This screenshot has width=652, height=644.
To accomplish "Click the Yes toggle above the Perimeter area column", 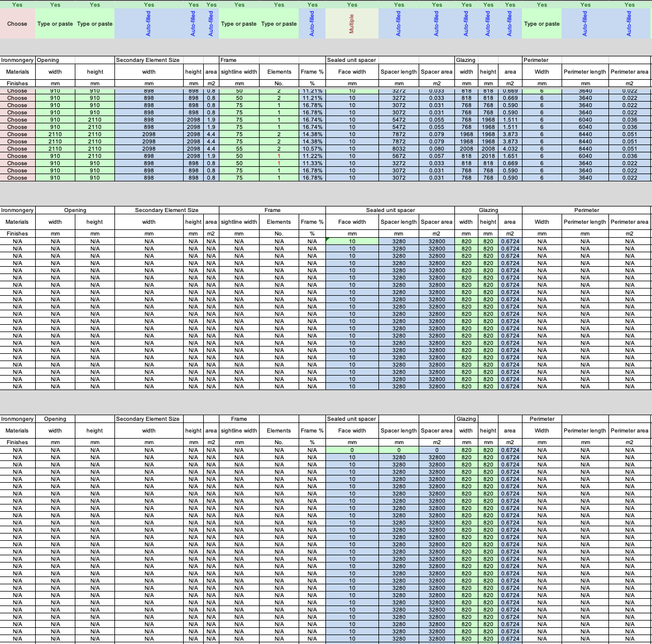I will (x=630, y=4).
